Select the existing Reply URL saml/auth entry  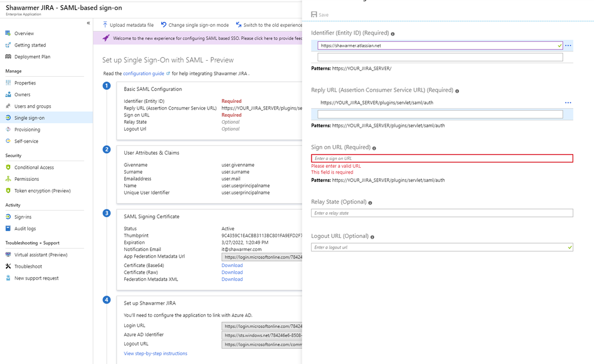[x=377, y=103]
